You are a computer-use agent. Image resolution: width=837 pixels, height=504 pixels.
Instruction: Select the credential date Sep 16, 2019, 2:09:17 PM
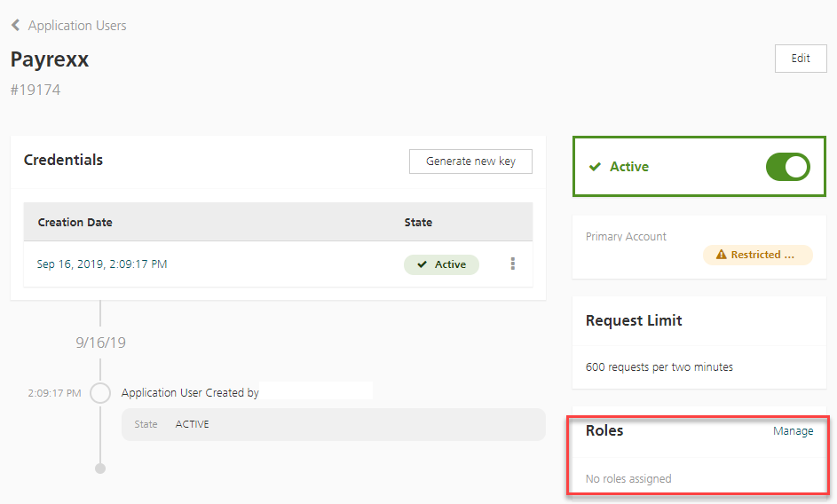click(102, 264)
